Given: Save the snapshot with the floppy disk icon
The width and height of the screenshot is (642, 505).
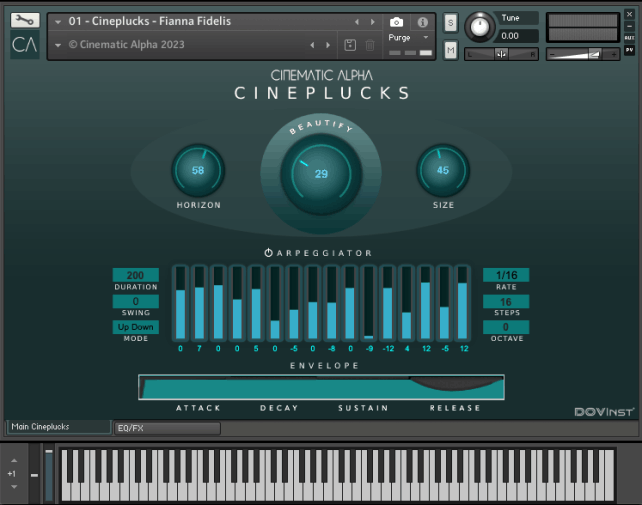Looking at the screenshot, I should coord(350,45).
